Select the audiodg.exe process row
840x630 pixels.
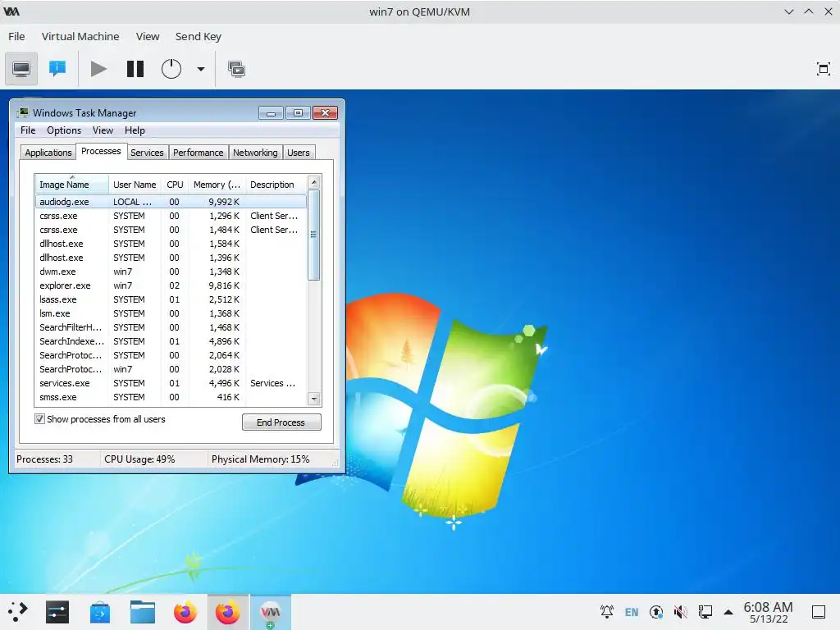click(x=171, y=202)
